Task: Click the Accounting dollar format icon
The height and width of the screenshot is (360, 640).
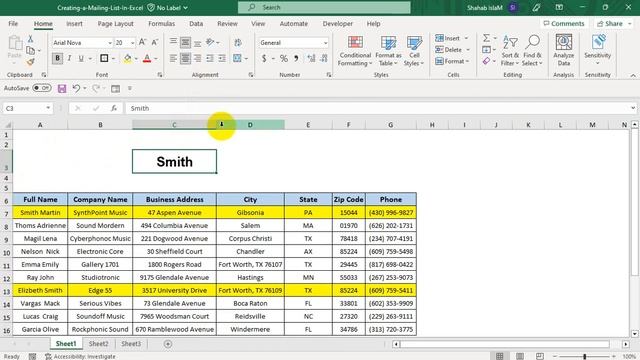Action: pyautogui.click(x=264, y=59)
